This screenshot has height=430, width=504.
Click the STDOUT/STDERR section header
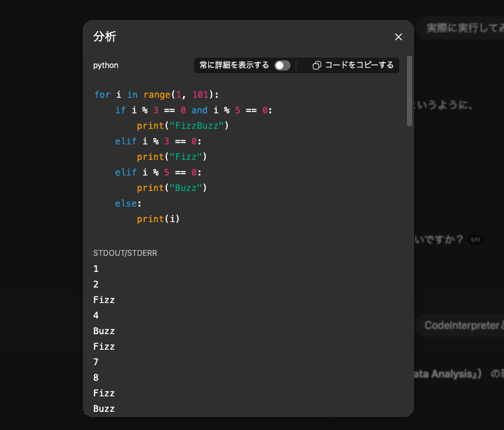(126, 253)
